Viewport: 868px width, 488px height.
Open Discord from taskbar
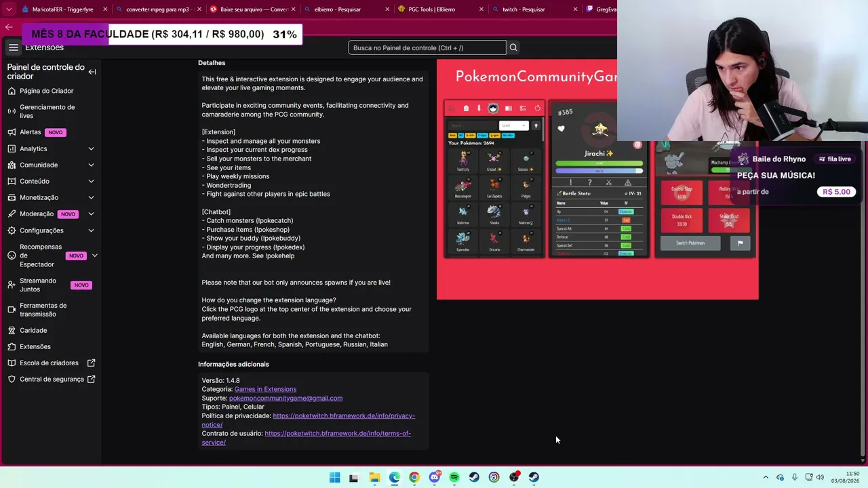(434, 477)
